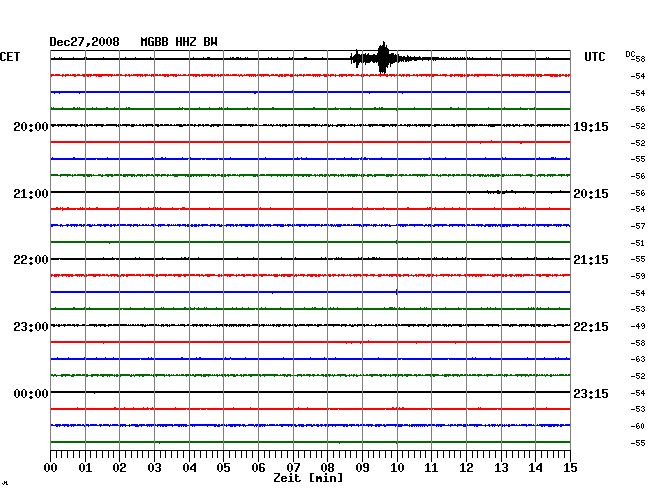Select the UTC timezone label
Screen dimensions: 650x494
click(x=594, y=57)
